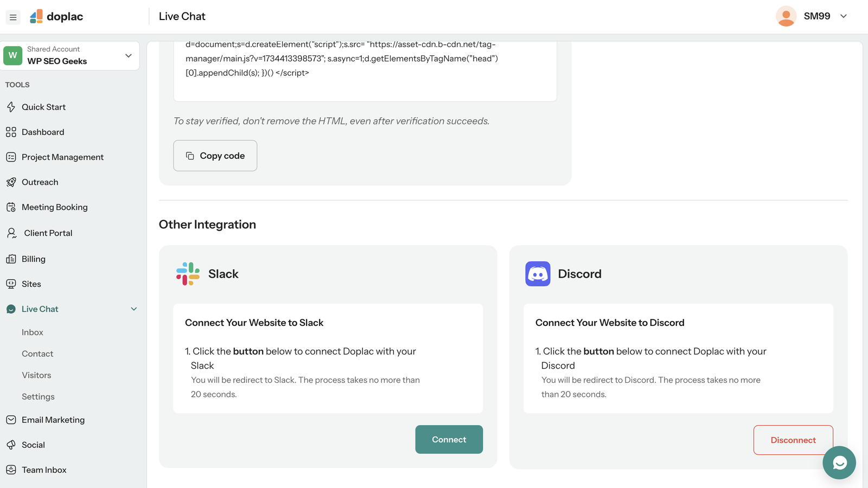Open Team Inbox
This screenshot has width=868, height=488.
44,470
